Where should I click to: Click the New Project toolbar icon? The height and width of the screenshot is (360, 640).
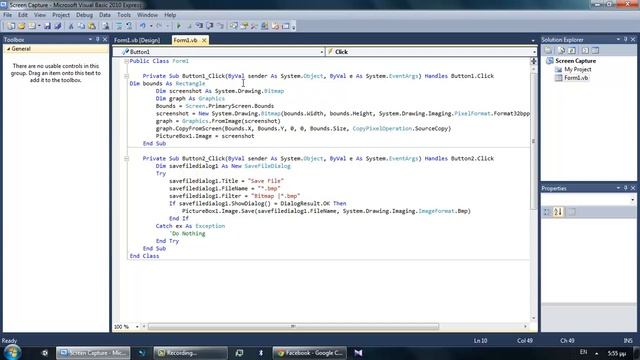coord(11,26)
